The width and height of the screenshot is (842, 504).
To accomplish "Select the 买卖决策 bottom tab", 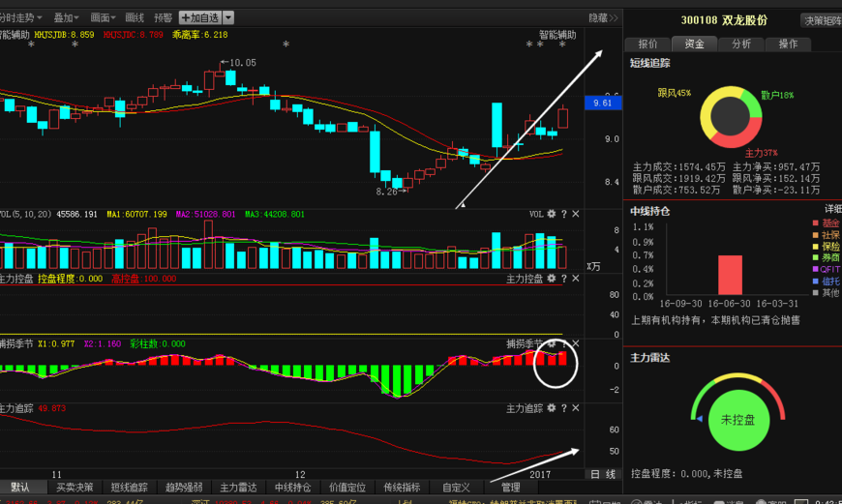I will (x=75, y=488).
